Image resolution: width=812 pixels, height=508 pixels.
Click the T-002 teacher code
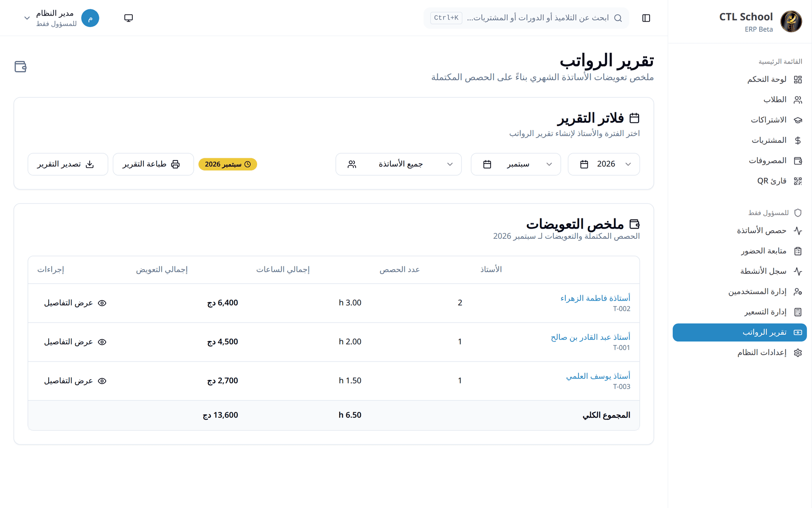tap(622, 309)
